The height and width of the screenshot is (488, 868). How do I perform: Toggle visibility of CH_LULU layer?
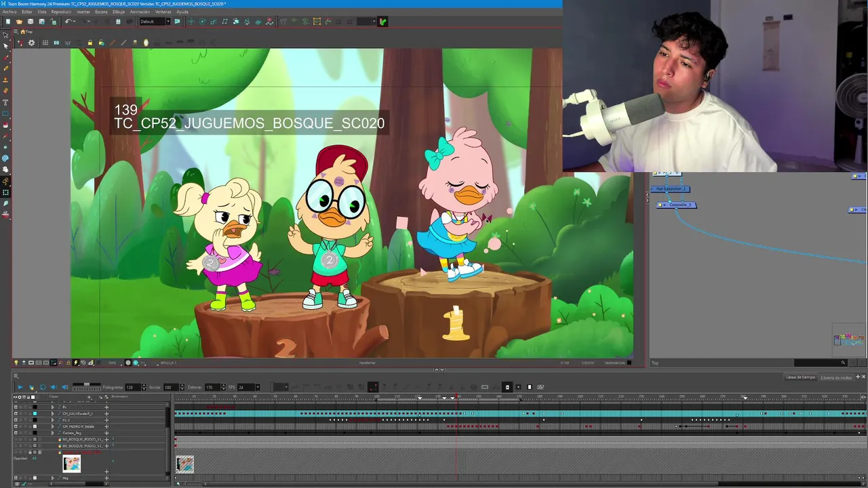(x=16, y=413)
